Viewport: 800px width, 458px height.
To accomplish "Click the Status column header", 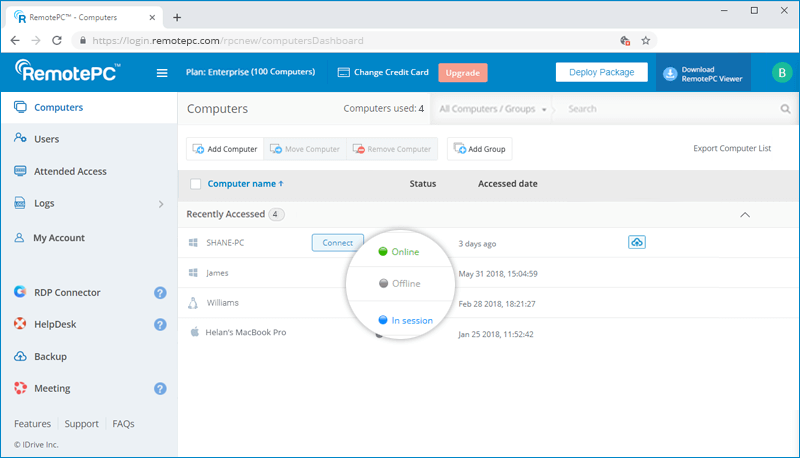I will coord(422,184).
